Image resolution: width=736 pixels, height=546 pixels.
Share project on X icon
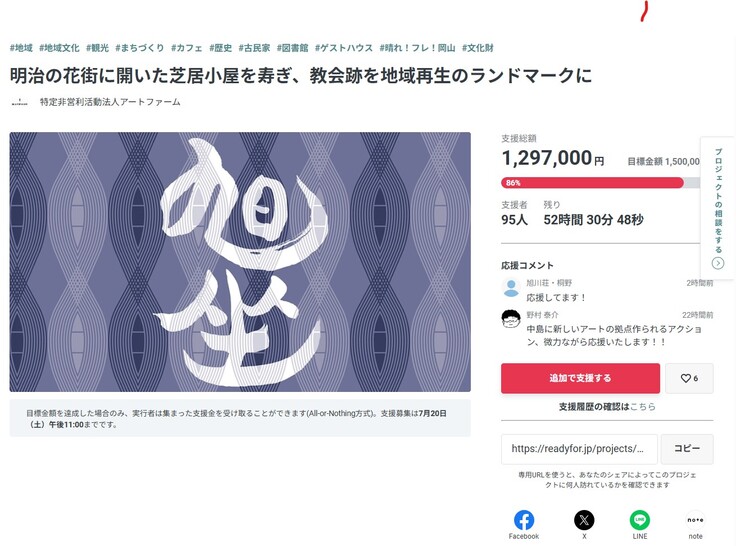[x=584, y=520]
